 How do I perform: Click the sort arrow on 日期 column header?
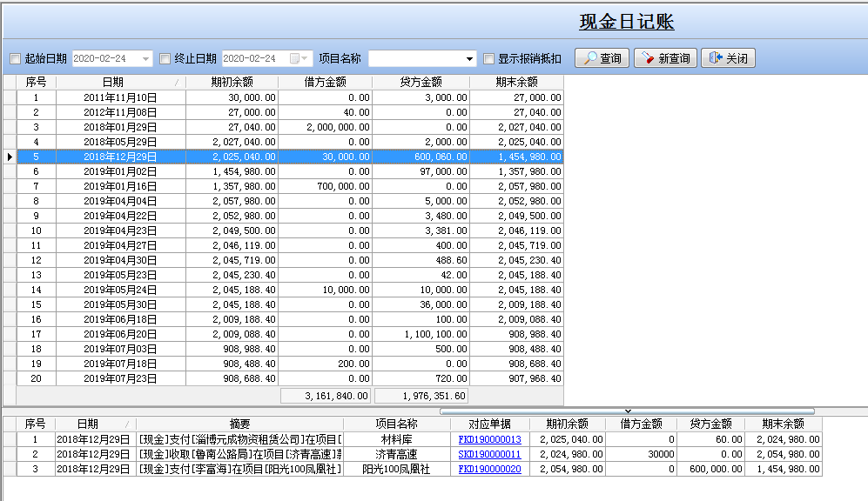(x=178, y=83)
